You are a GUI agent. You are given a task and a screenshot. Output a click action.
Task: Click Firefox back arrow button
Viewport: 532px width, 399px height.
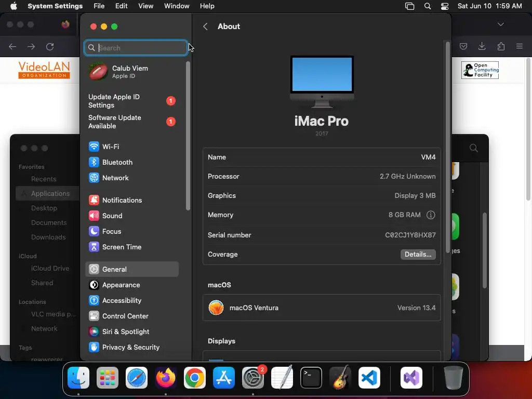coord(12,46)
